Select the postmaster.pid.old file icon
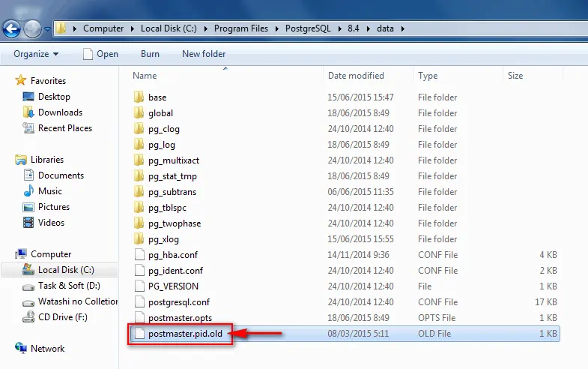Viewport: 588px width, 369px height. pyautogui.click(x=139, y=333)
